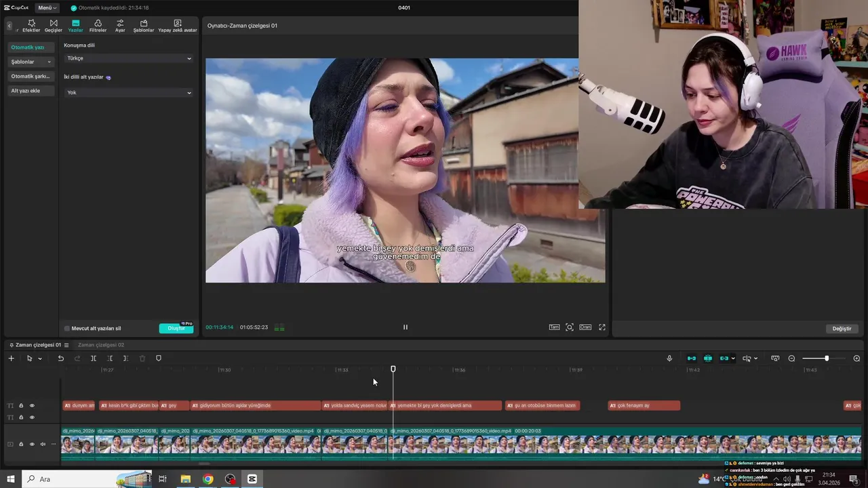Open Chrome from the taskbar
This screenshot has height=488, width=868.
point(208,479)
